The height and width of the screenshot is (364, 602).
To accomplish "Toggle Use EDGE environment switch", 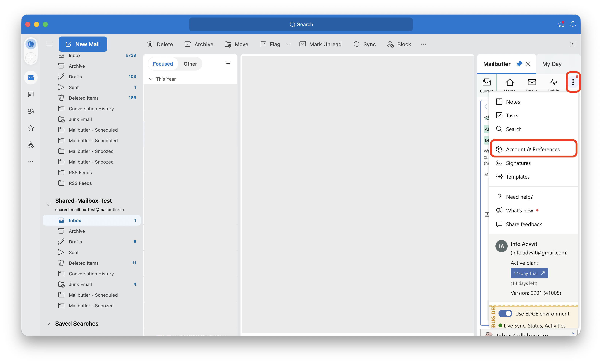I will pyautogui.click(x=505, y=313).
